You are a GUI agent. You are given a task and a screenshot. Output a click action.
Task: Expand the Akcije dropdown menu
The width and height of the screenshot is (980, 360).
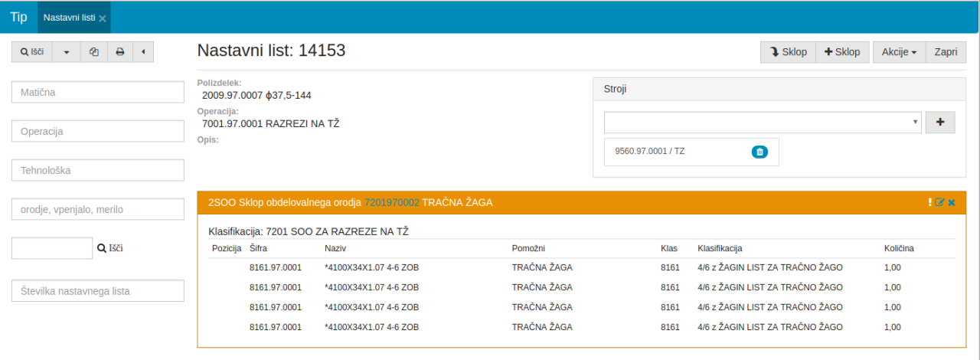pyautogui.click(x=899, y=52)
